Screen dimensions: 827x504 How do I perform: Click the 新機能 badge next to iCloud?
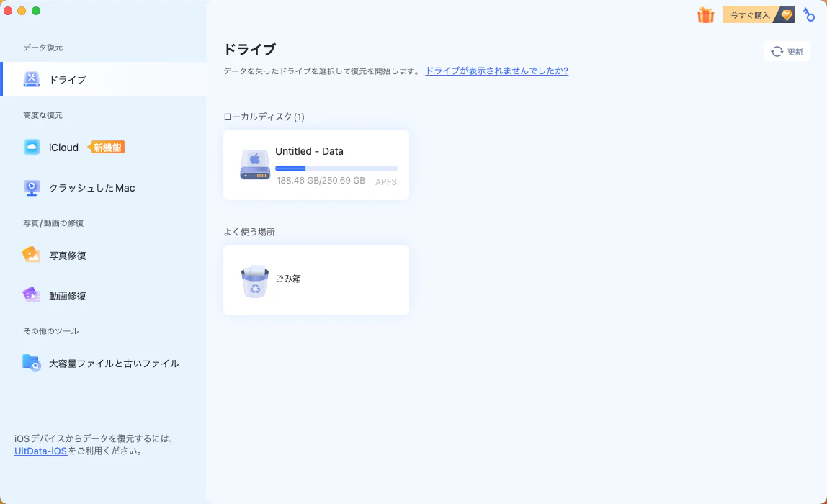coord(107,148)
